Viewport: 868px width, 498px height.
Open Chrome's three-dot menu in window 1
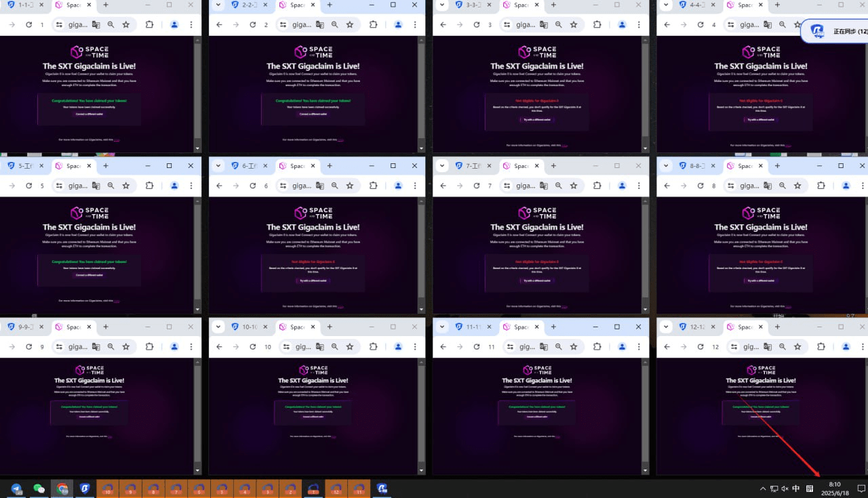pos(191,24)
